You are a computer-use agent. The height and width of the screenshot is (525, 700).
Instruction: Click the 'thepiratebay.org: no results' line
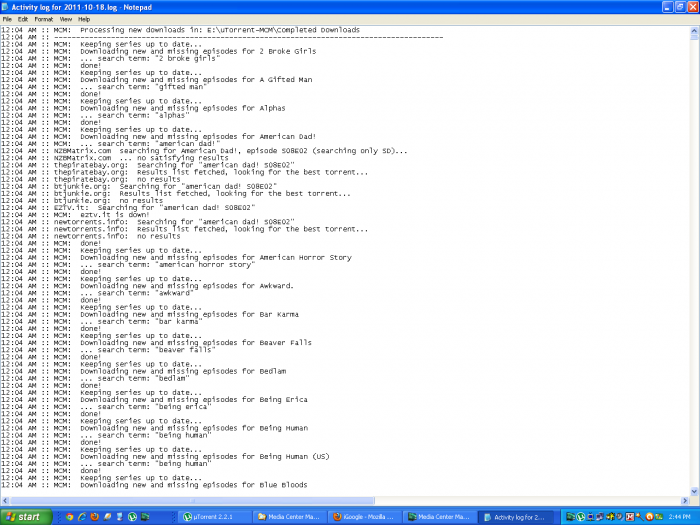[91, 179]
